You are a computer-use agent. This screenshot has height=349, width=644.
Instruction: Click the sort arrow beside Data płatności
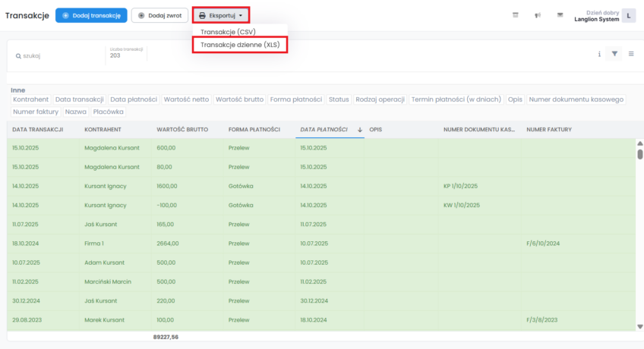tap(360, 130)
